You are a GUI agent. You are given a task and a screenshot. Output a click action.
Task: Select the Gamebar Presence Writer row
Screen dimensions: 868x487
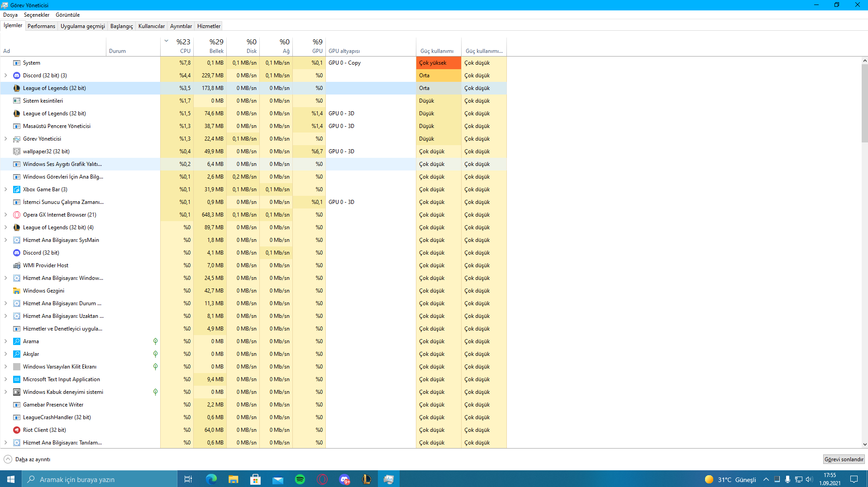(253, 405)
